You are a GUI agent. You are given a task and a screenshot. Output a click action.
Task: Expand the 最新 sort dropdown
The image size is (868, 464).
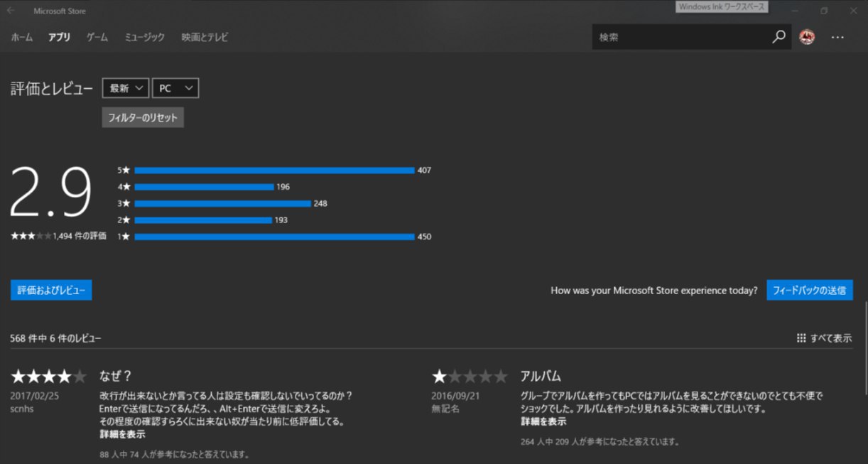(126, 88)
